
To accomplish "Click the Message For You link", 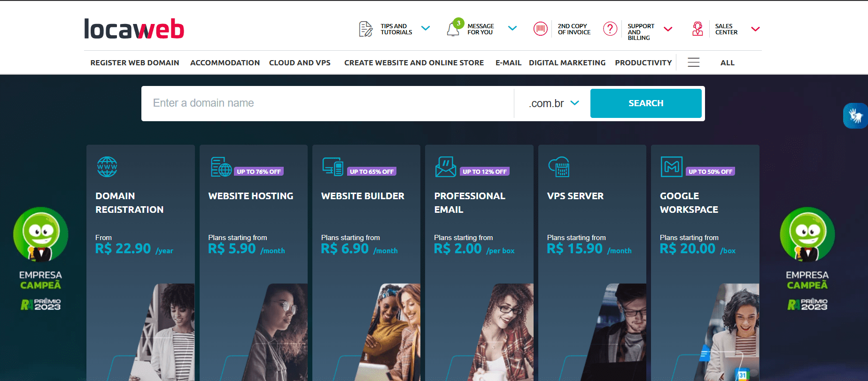I will [480, 29].
